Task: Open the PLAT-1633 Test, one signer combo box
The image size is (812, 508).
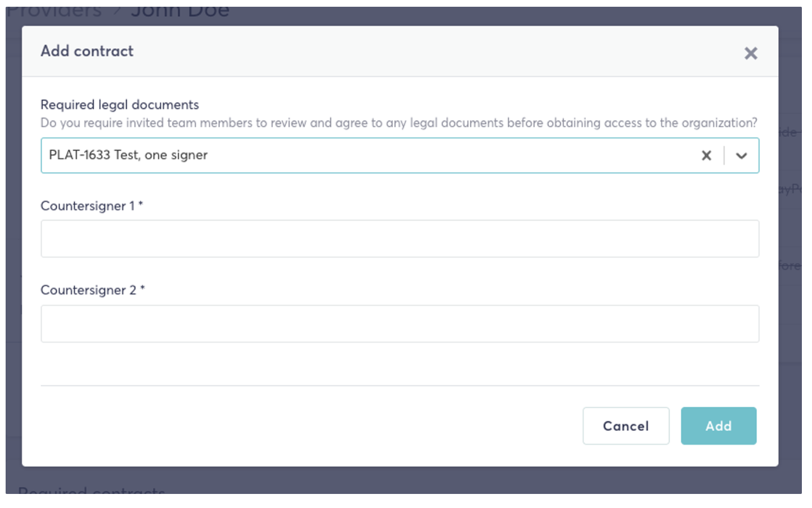Action: [400, 155]
